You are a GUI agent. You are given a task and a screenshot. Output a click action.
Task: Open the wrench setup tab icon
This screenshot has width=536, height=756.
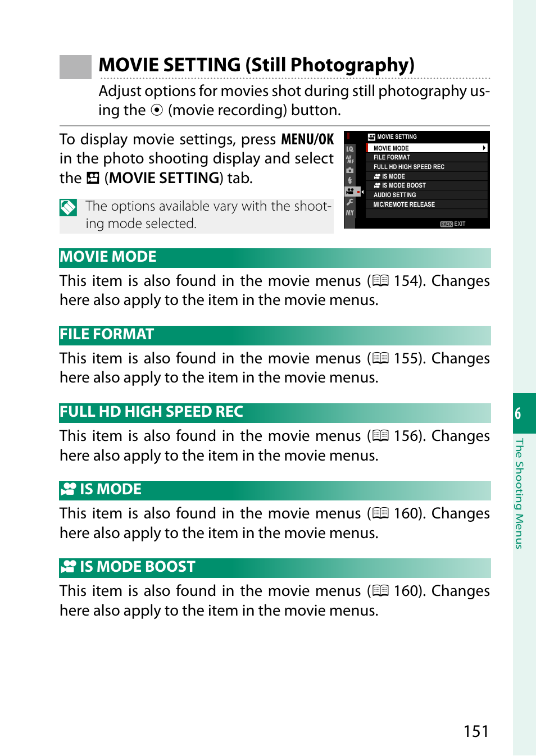coord(349,202)
